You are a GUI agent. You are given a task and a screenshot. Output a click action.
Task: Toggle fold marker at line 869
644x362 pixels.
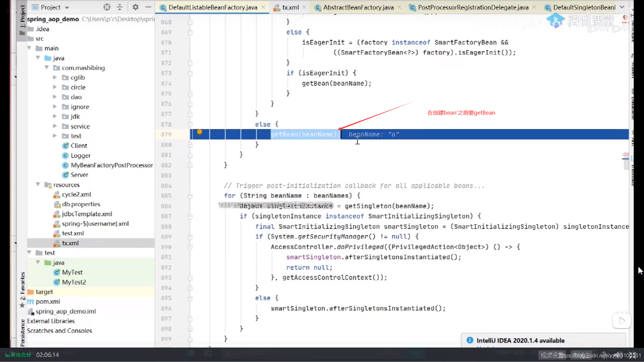[190, 33]
